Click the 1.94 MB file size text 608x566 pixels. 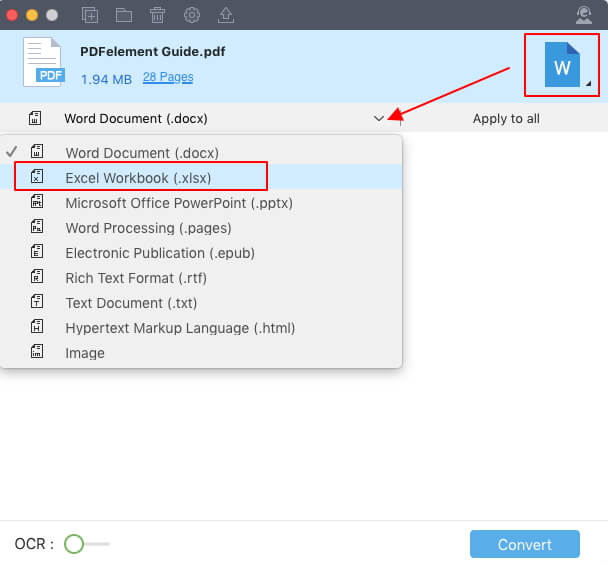[x=106, y=79]
